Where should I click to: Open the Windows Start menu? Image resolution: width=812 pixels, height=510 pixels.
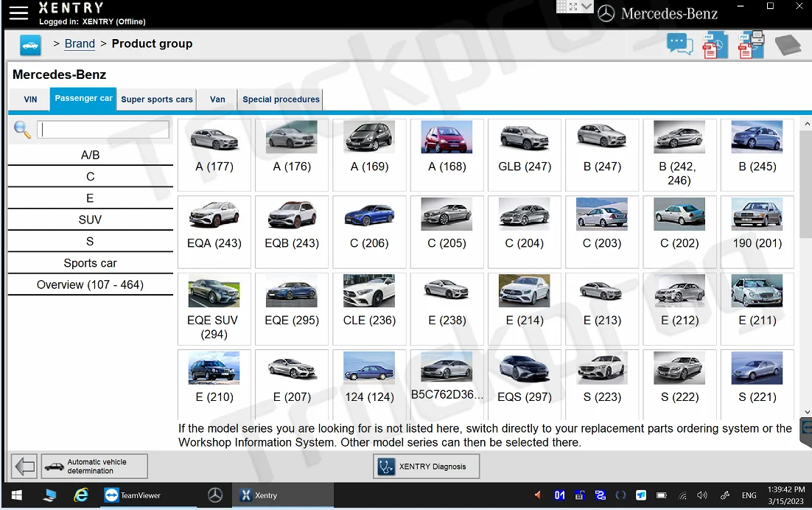click(x=16, y=495)
